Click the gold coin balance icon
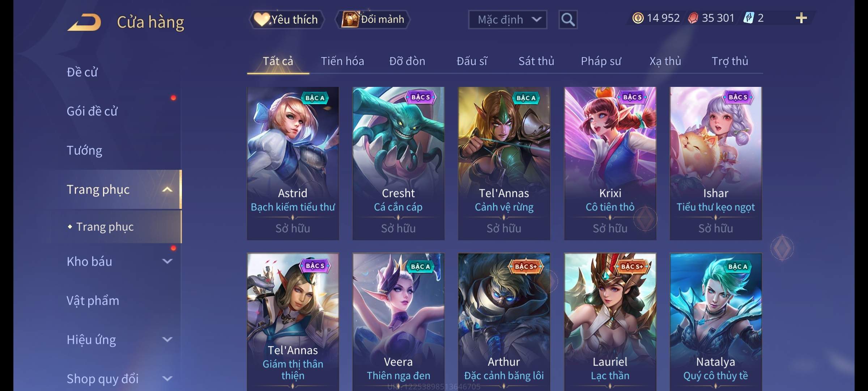The image size is (868, 391). coord(638,18)
